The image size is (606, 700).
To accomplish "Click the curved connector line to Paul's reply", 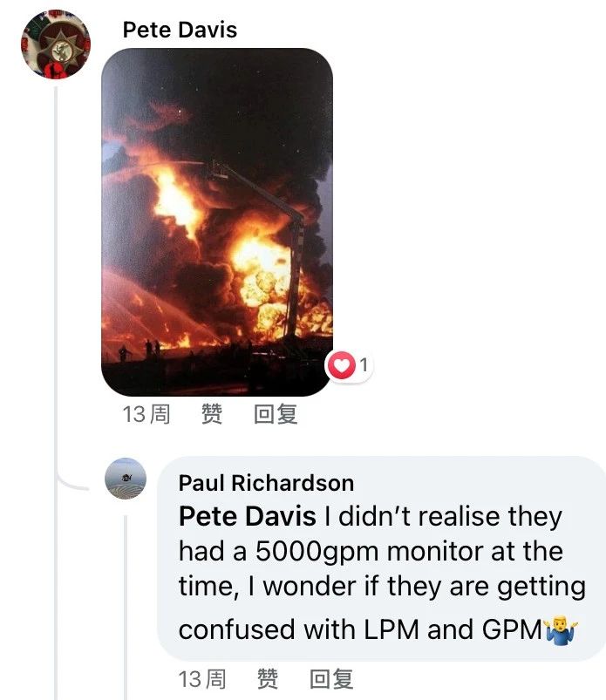I will coord(72,483).
